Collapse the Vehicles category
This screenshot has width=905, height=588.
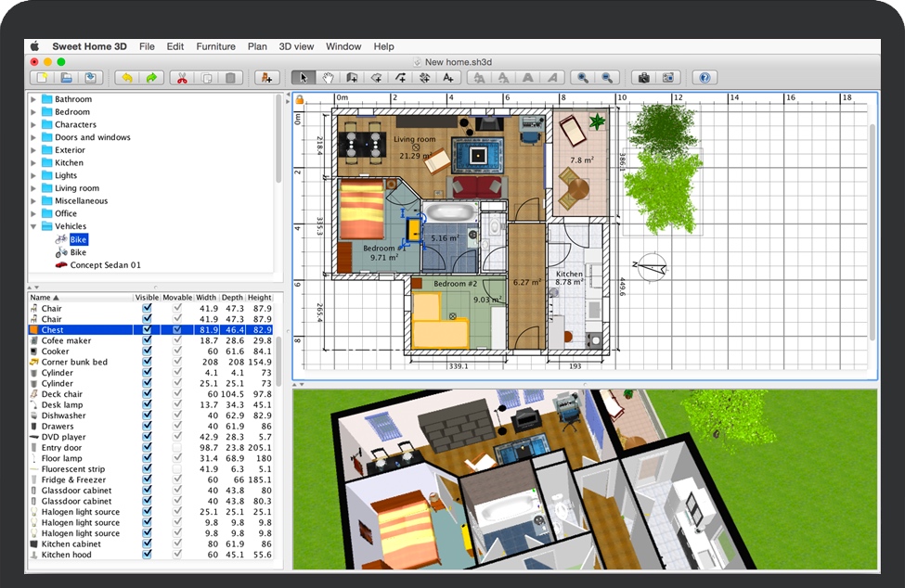coord(34,226)
